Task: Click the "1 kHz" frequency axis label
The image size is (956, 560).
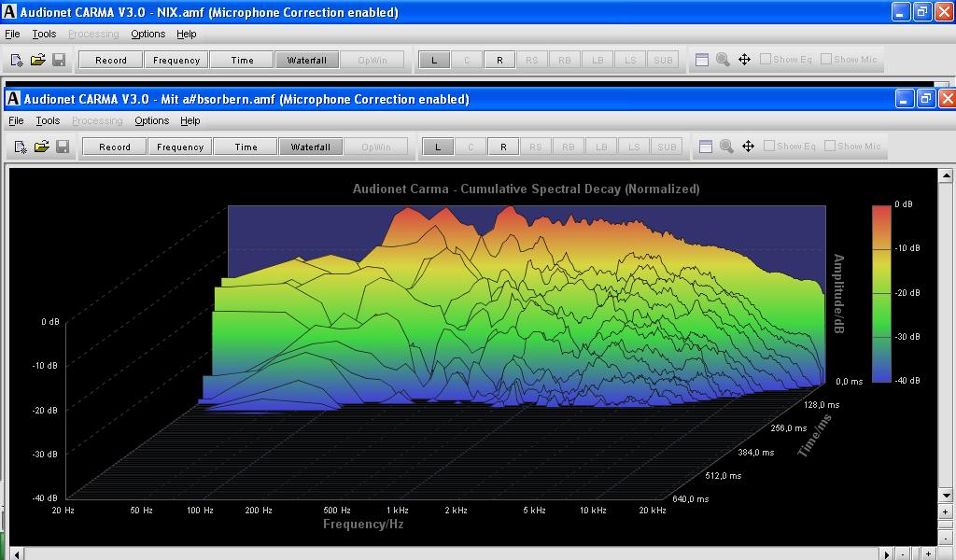Action: (397, 510)
